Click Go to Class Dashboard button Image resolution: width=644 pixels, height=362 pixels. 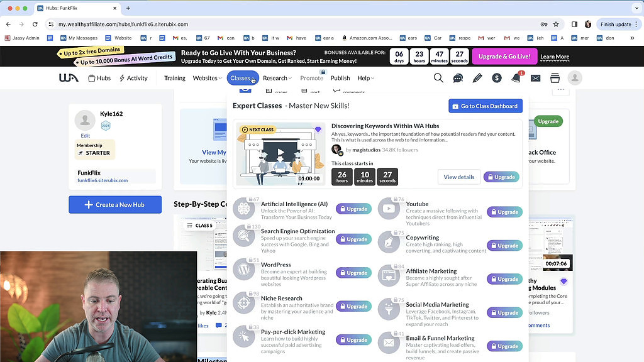click(x=485, y=106)
